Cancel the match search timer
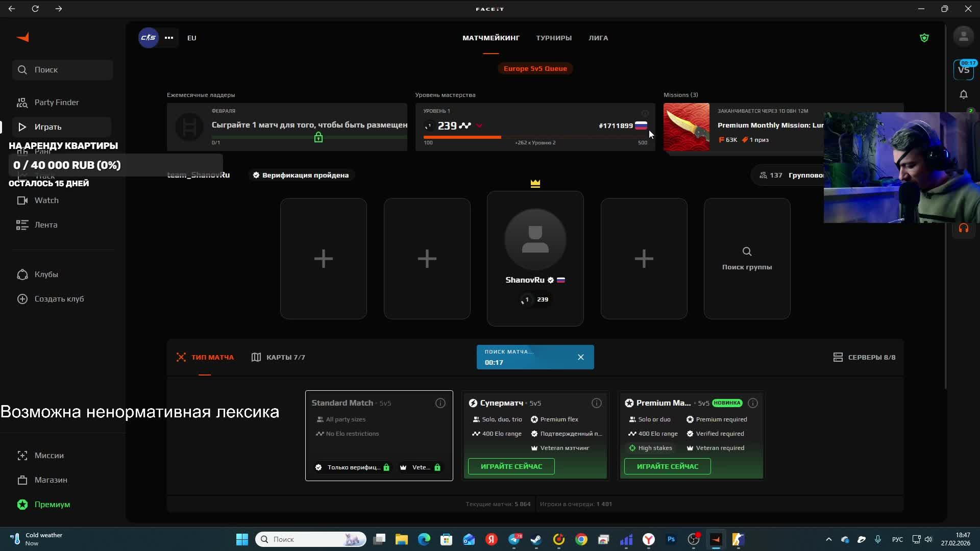The height and width of the screenshot is (551, 980). pos(580,357)
